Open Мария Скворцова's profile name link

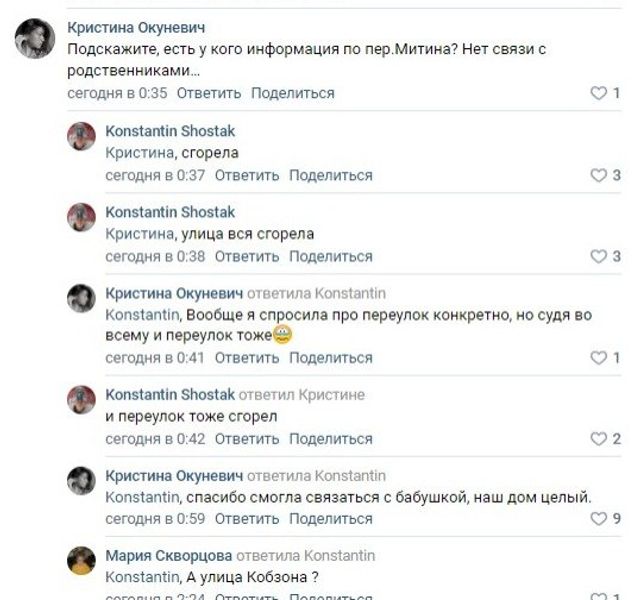168,555
